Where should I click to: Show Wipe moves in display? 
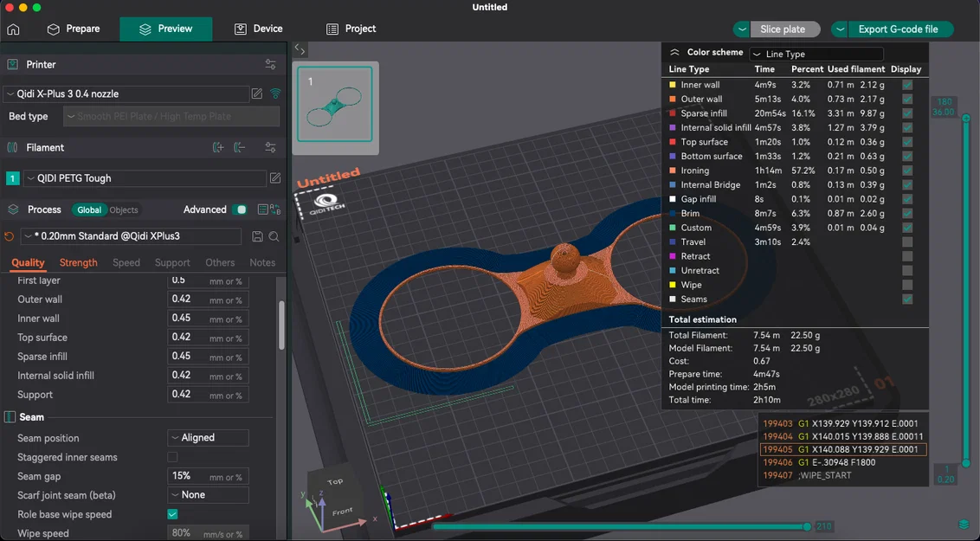(x=907, y=285)
